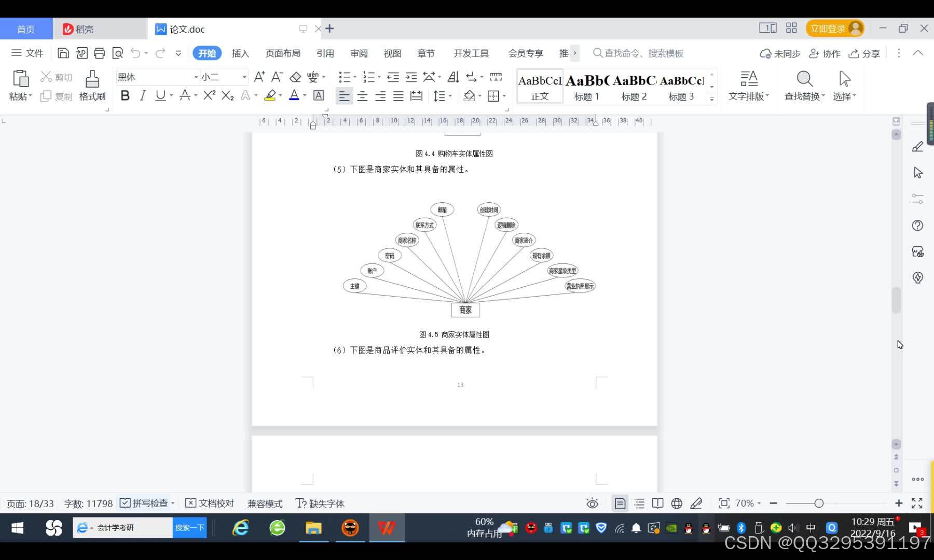934x560 pixels.
Task: Click the Print icon in quick toolbar
Action: [x=99, y=53]
